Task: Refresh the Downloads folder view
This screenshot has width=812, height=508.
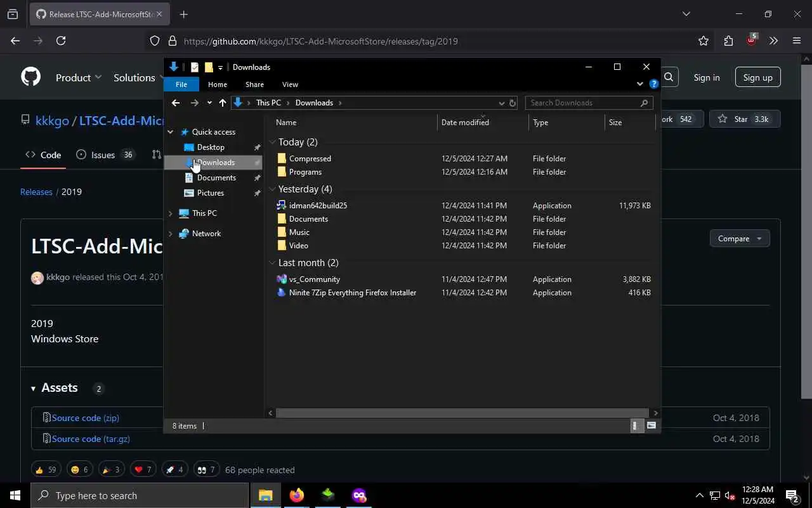Action: pos(513,103)
